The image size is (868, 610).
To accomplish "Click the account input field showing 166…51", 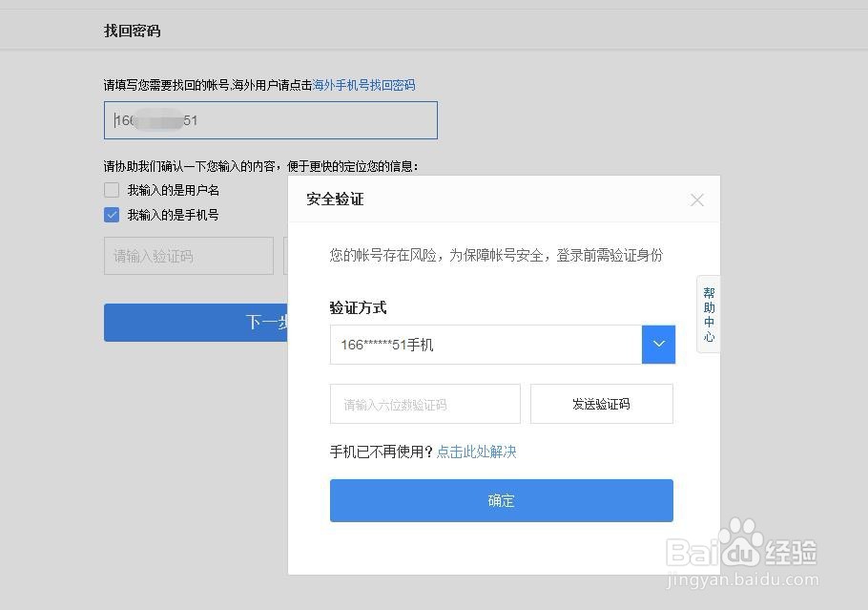I will click(270, 120).
